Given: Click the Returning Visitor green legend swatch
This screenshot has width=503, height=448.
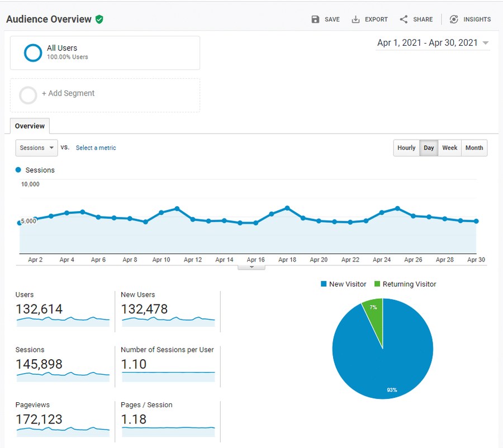Looking at the screenshot, I should 377,284.
